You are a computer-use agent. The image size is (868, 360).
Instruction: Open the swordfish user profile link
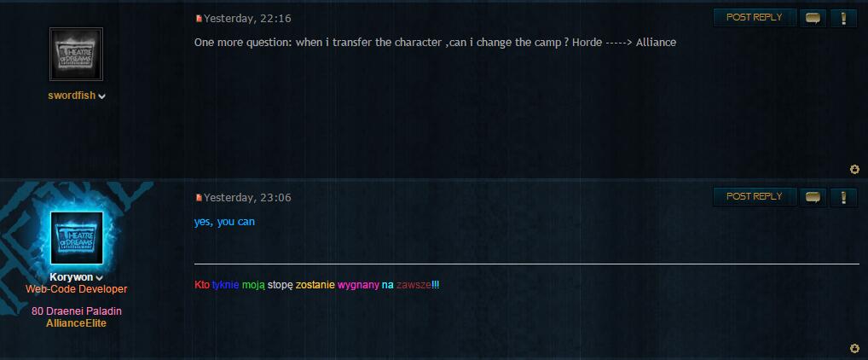click(x=72, y=96)
